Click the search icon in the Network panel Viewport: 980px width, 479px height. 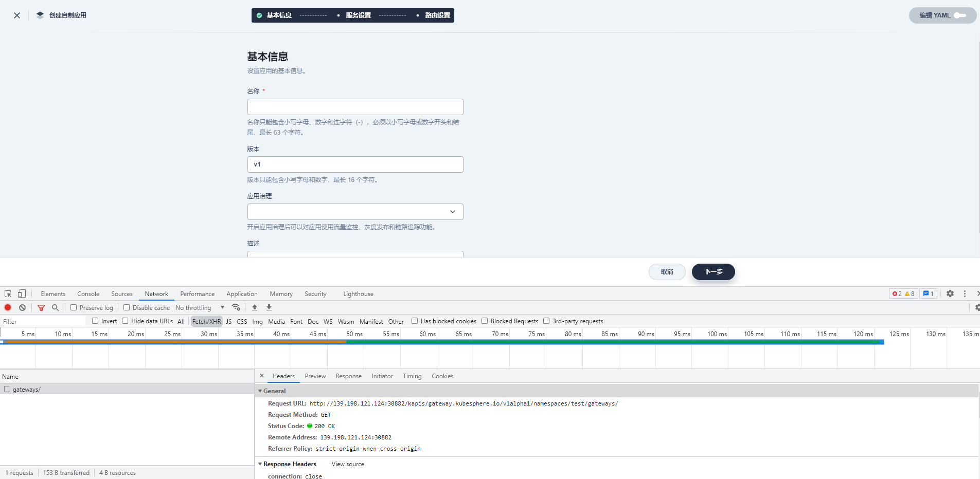click(56, 307)
